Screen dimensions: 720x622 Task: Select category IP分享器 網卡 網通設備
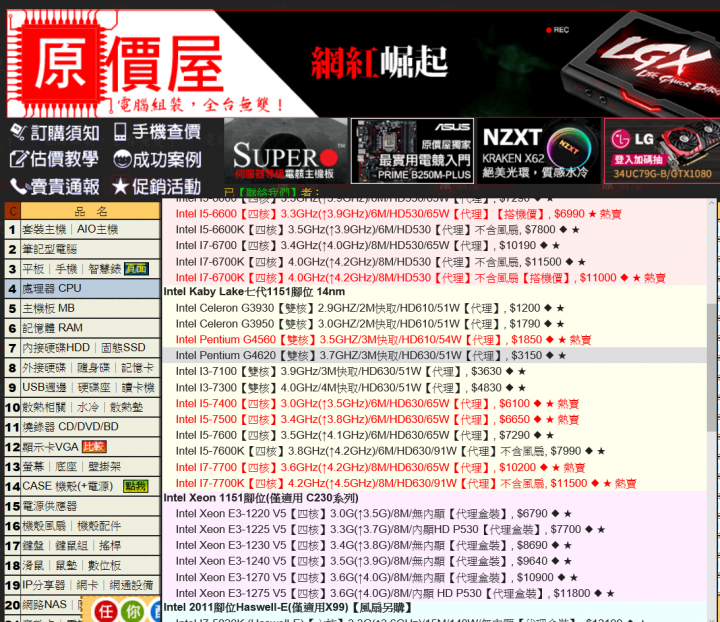[90, 585]
